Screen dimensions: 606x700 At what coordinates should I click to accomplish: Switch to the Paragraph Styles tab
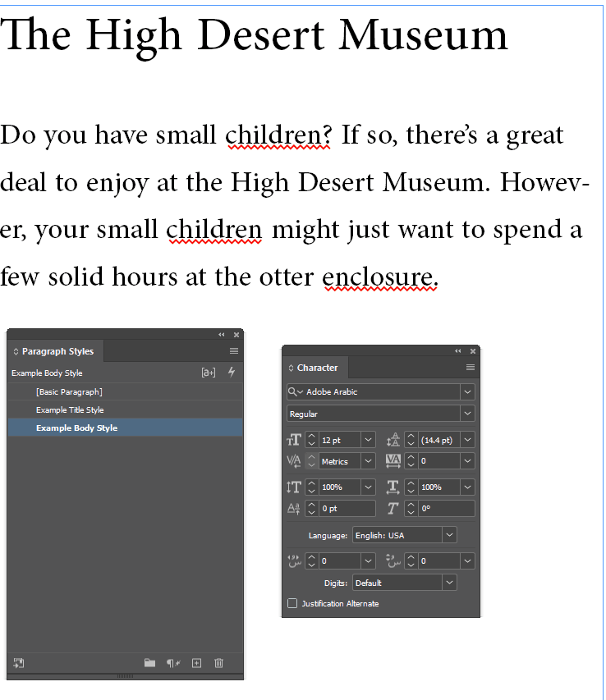coord(56,351)
